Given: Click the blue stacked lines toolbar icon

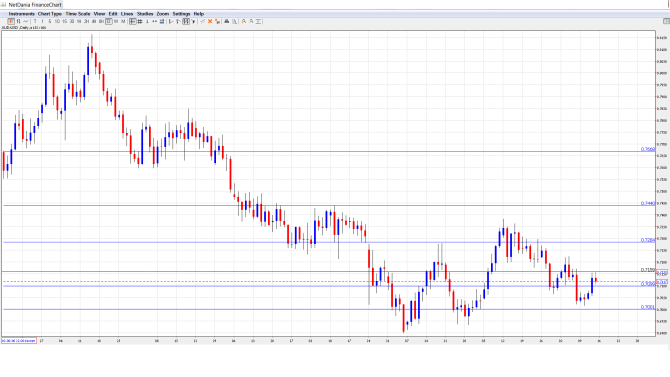Looking at the screenshot, I should pyautogui.click(x=162, y=21).
